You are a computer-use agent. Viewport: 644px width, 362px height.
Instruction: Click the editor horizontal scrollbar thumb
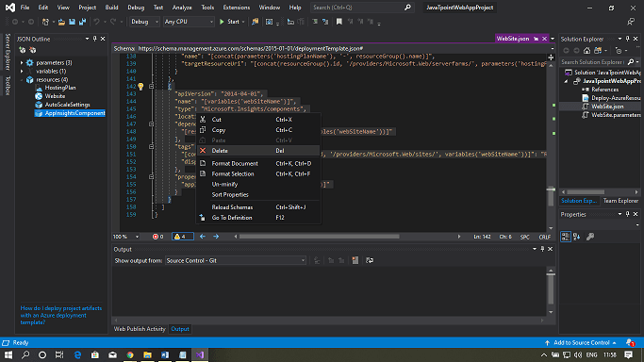[x=319, y=237]
